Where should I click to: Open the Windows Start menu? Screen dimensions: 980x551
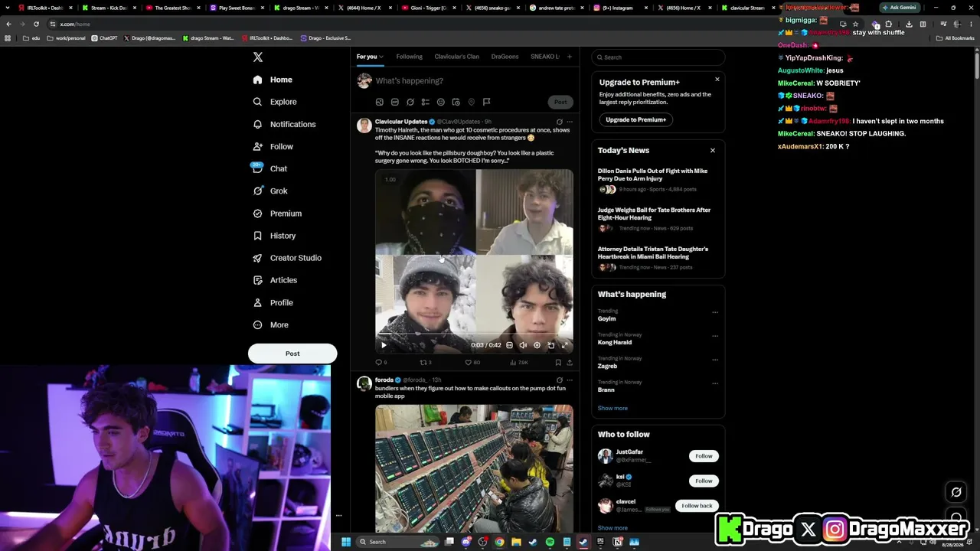pos(346,542)
